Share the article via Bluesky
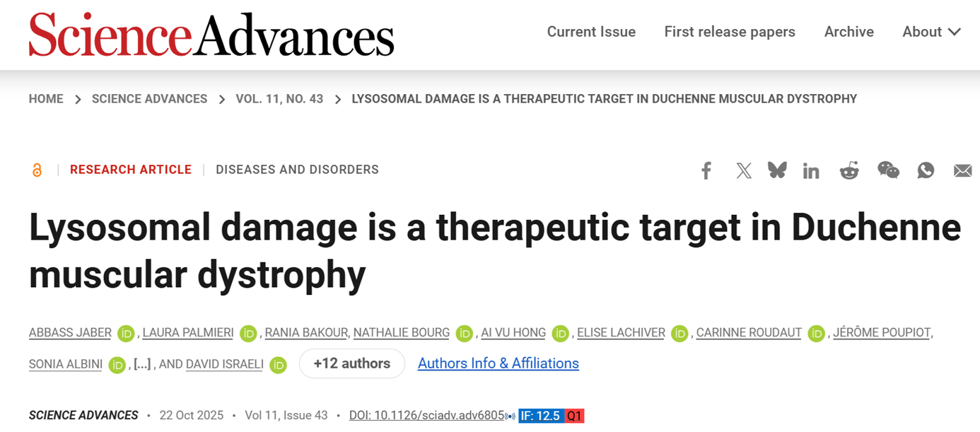The width and height of the screenshot is (980, 432). coord(777,170)
